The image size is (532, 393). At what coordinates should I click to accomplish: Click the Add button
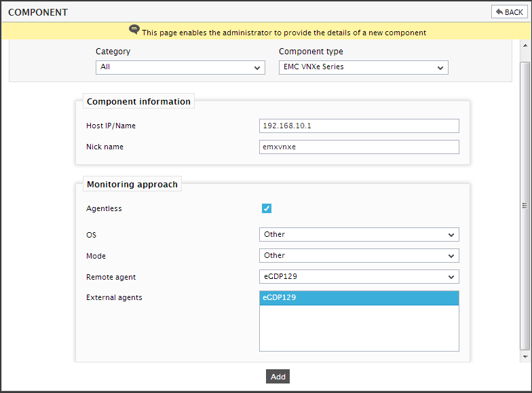coord(278,376)
